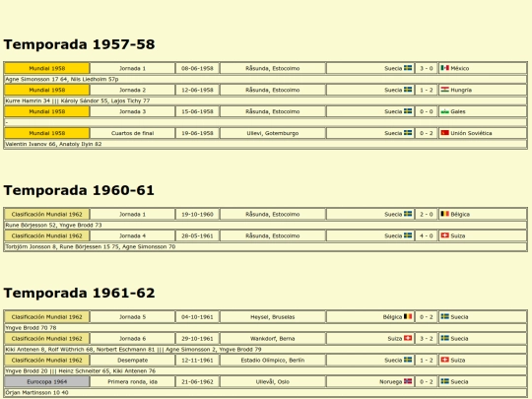Click the México flag icon
This screenshot has width=532, height=399.
tap(444, 68)
